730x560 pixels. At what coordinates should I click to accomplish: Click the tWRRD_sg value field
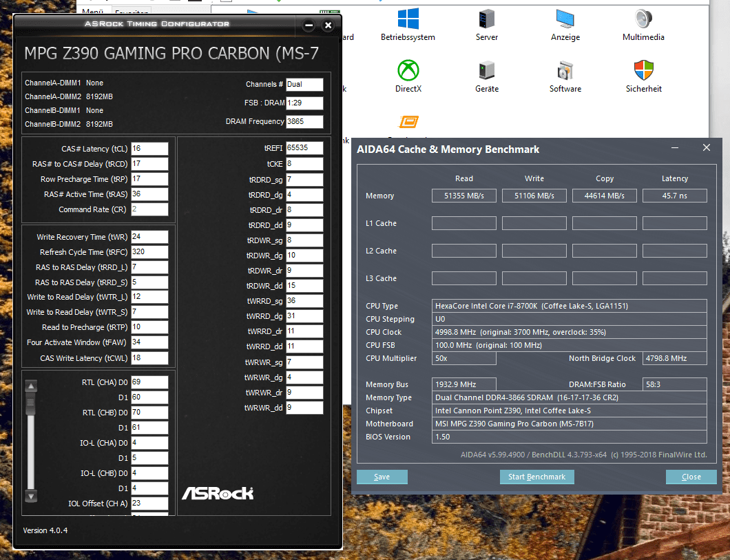coord(304,301)
